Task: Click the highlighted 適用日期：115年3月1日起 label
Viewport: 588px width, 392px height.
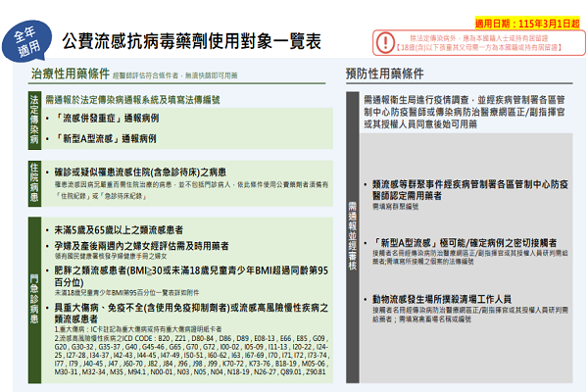Action: (527, 24)
